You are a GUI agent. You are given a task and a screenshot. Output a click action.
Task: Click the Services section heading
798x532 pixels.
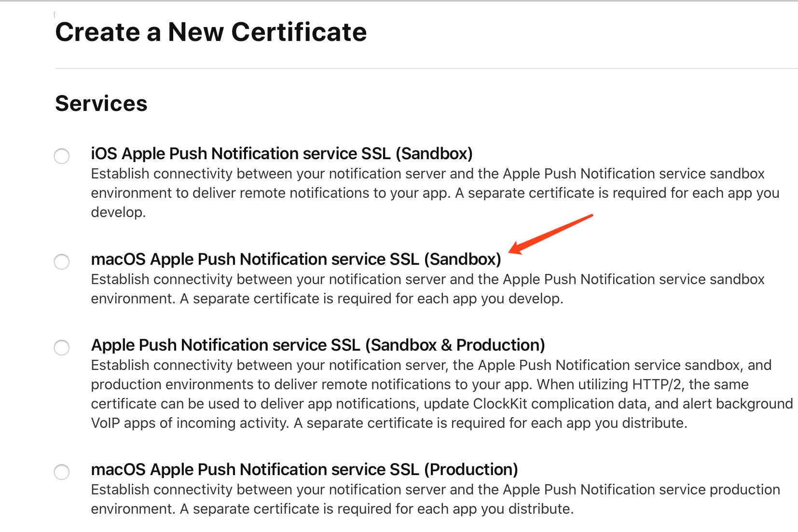coord(101,104)
